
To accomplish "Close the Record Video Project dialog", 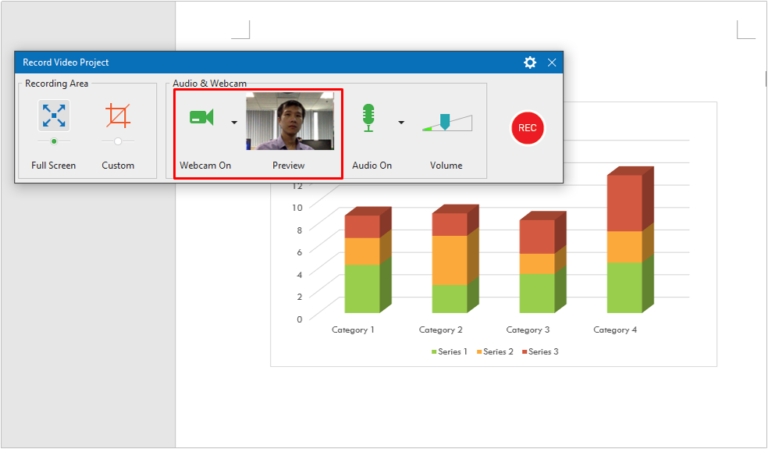I will click(552, 63).
